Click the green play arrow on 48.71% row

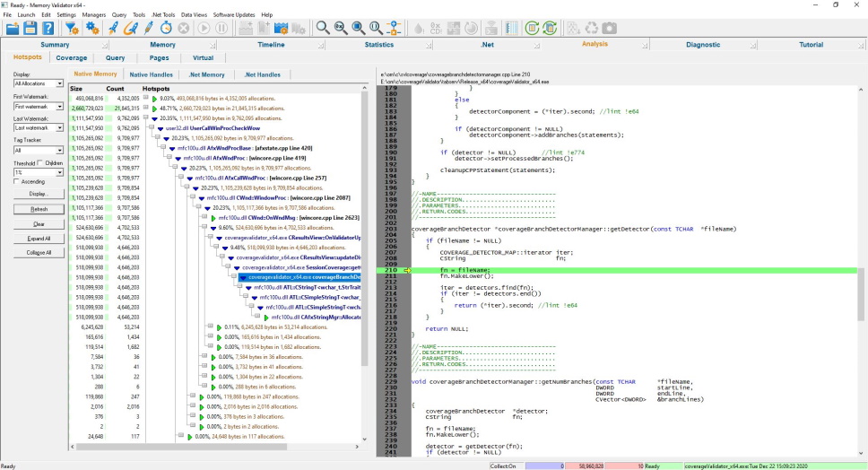[154, 109]
